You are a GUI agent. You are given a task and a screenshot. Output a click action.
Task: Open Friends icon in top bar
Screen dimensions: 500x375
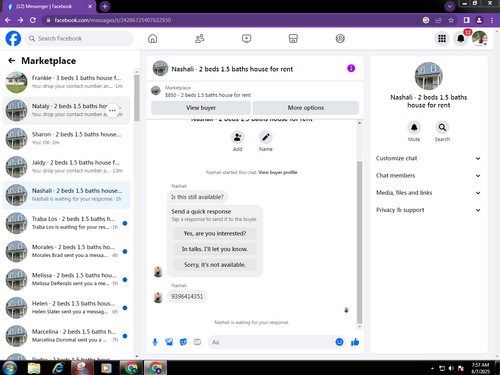[200, 38]
